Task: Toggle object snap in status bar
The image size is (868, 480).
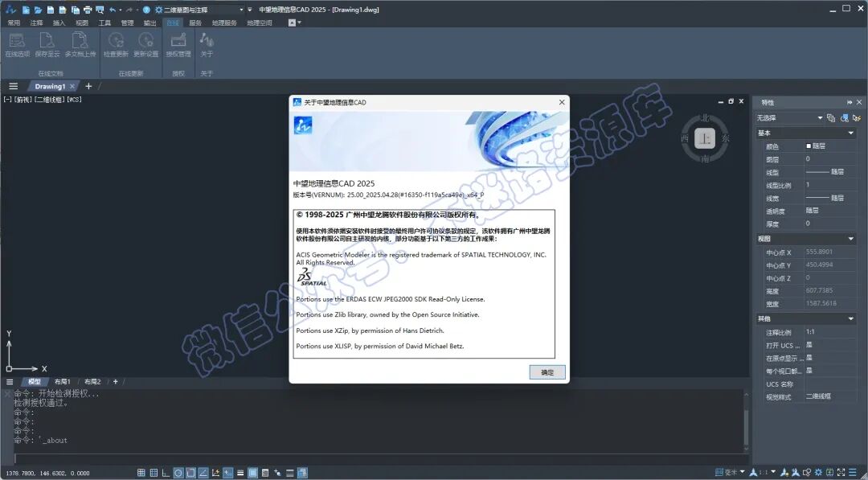Action: click(190, 473)
